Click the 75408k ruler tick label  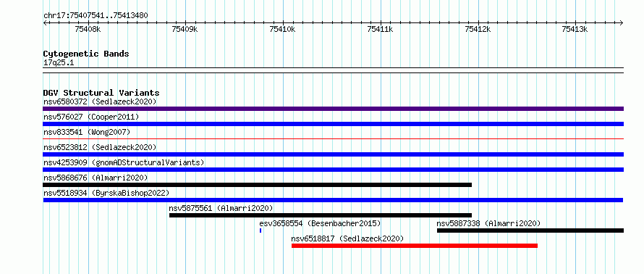(x=88, y=29)
